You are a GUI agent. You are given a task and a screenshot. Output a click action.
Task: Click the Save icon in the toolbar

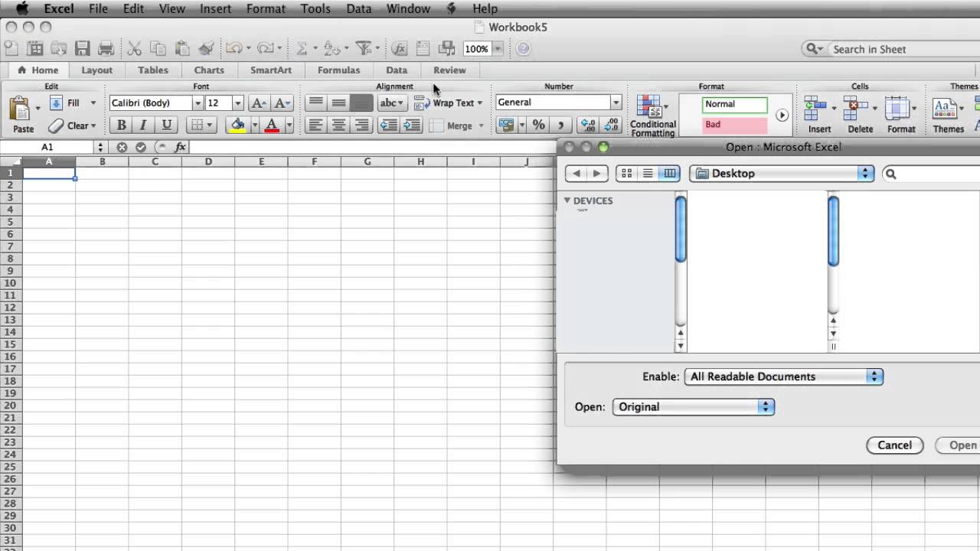click(x=83, y=48)
